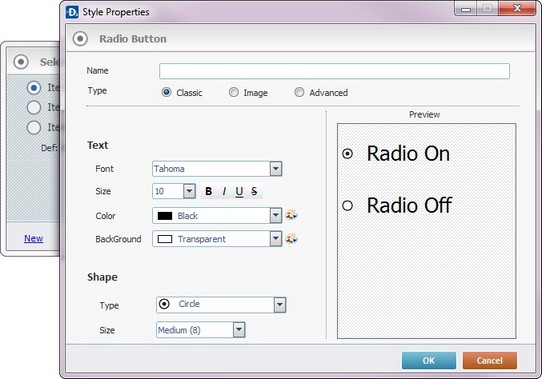Select the Classic type radio button

[166, 92]
